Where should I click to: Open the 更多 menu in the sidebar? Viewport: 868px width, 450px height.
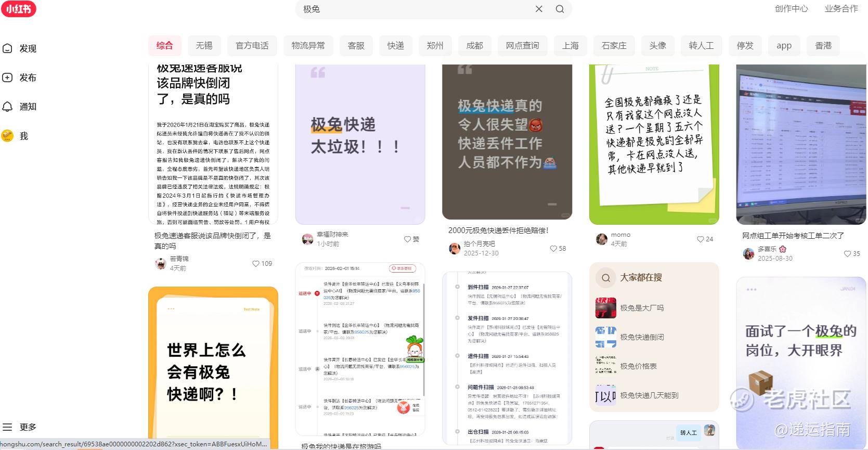click(x=20, y=427)
